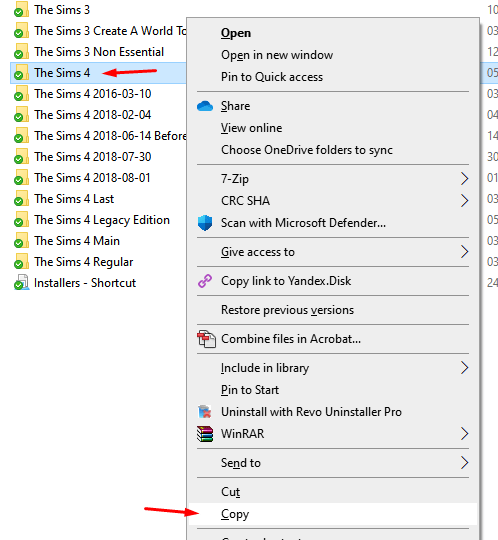Choose Copy from the context menu
Viewport: 498px width, 540px height.
click(x=333, y=514)
